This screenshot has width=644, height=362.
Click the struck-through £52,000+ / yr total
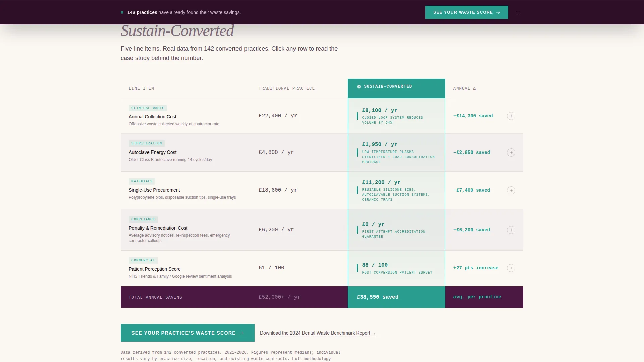(279, 297)
